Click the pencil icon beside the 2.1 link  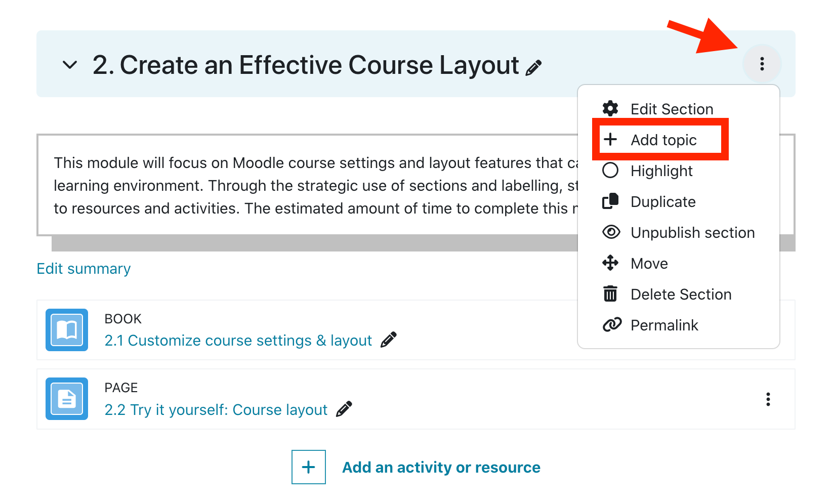point(388,340)
